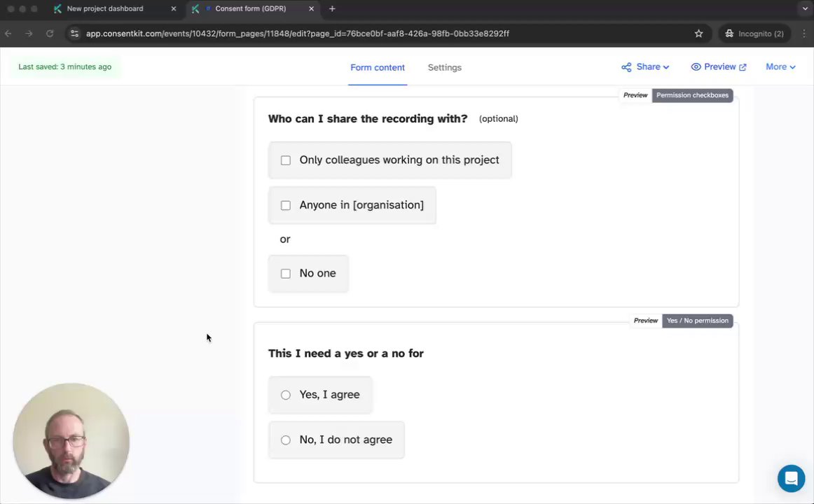814x504 pixels.
Task: Open a new browser tab
Action: click(x=332, y=9)
